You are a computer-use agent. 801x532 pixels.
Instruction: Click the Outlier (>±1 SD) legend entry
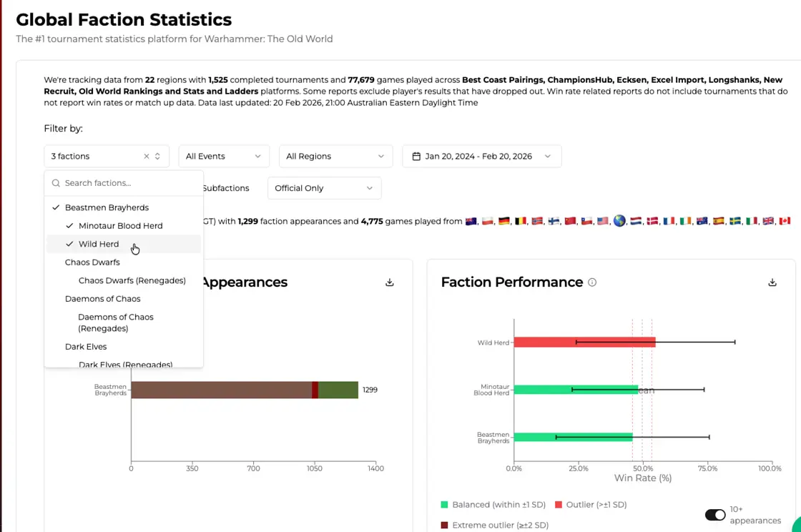click(x=591, y=505)
